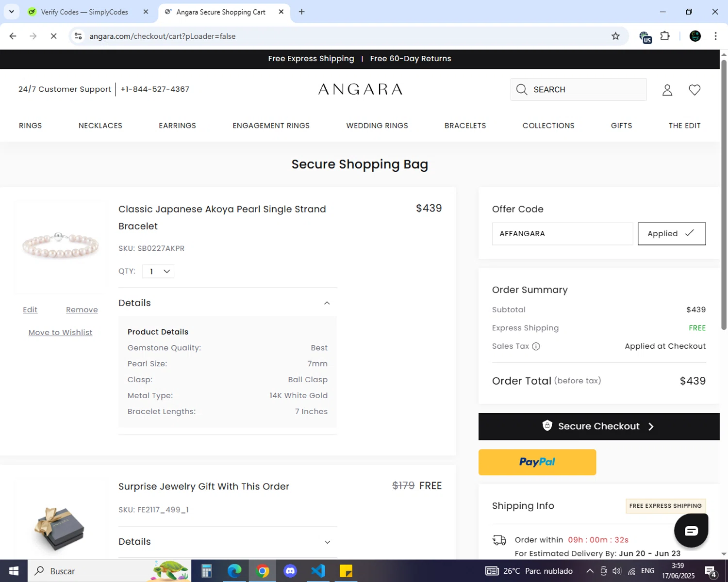The width and height of the screenshot is (728, 582).
Task: Click the browser address bar URL
Action: point(163,36)
